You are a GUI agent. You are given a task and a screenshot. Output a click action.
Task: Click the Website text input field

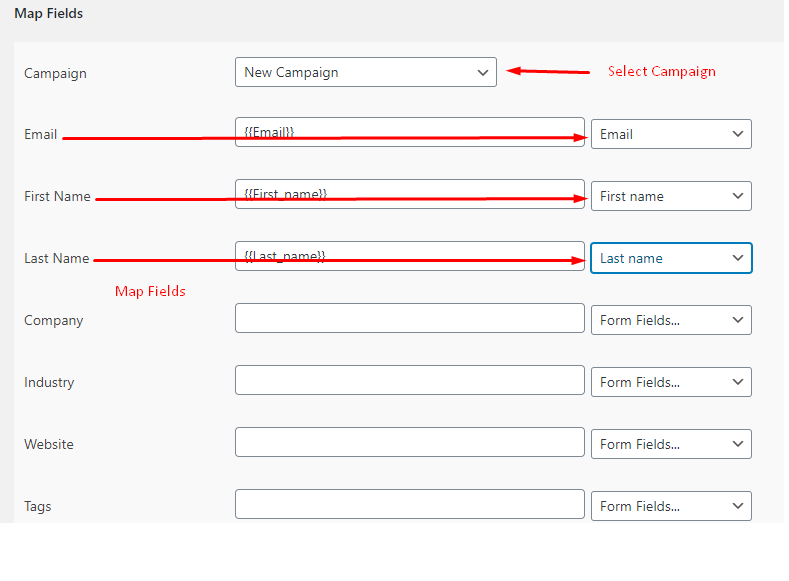[x=410, y=442]
